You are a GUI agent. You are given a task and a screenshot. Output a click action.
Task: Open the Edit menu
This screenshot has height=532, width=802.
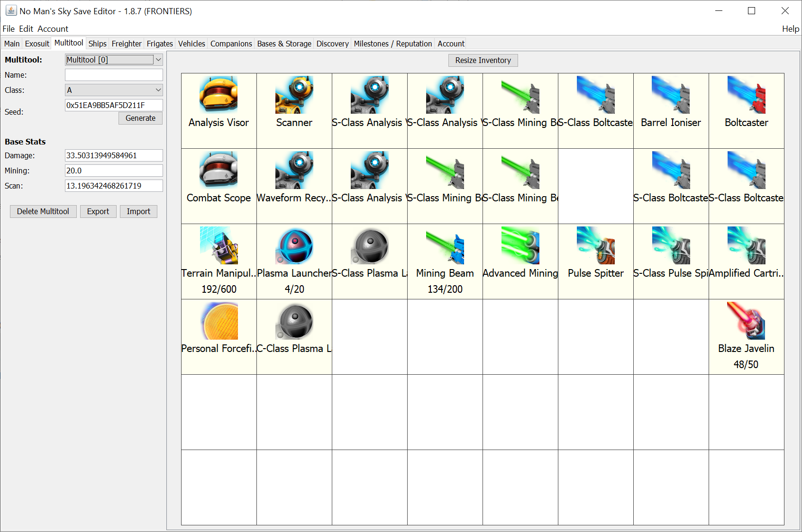(26, 29)
